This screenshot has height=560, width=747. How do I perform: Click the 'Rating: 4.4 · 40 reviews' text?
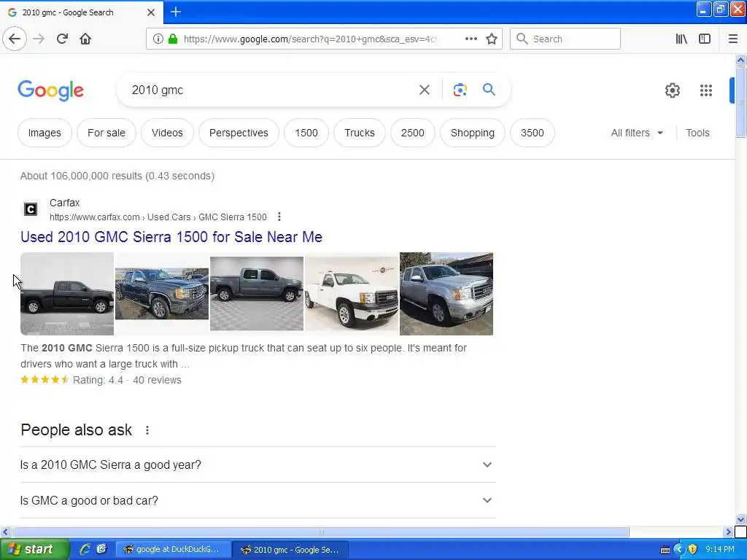click(x=127, y=380)
